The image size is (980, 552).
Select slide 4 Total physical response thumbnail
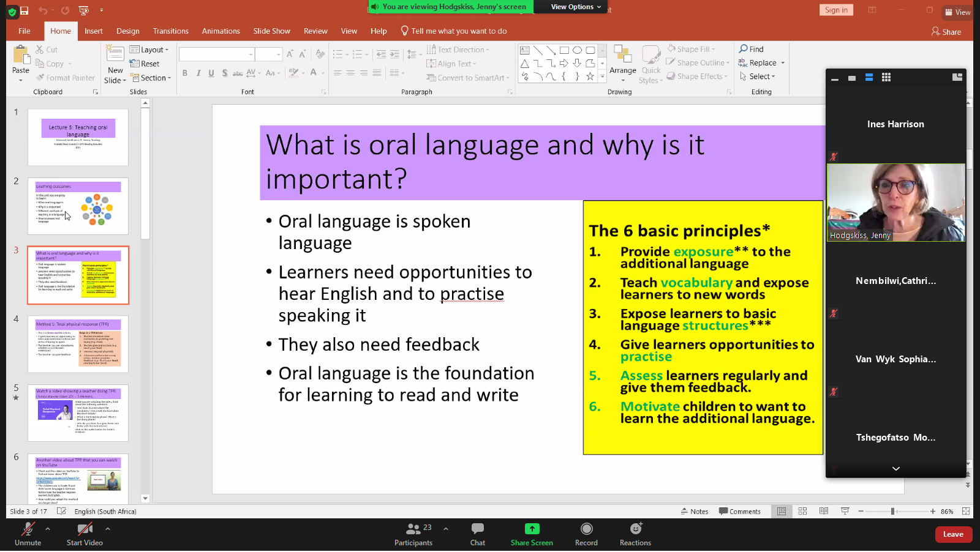(78, 344)
